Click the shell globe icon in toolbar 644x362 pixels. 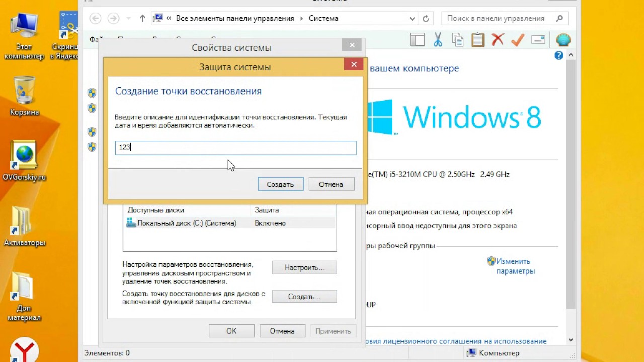tap(563, 40)
